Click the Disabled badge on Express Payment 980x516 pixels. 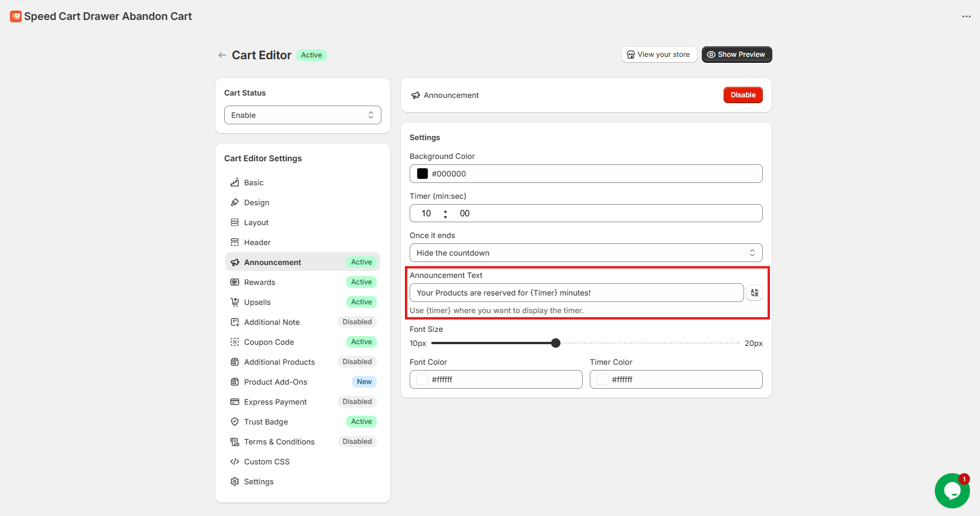[357, 402]
